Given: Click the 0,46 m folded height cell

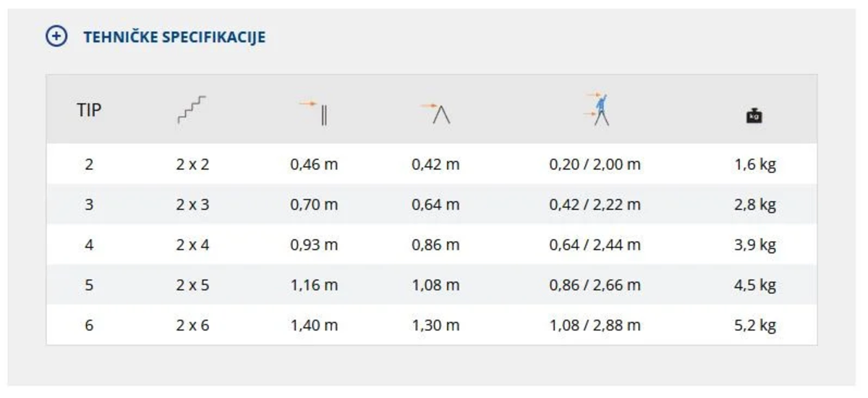Looking at the screenshot, I should click(314, 164).
